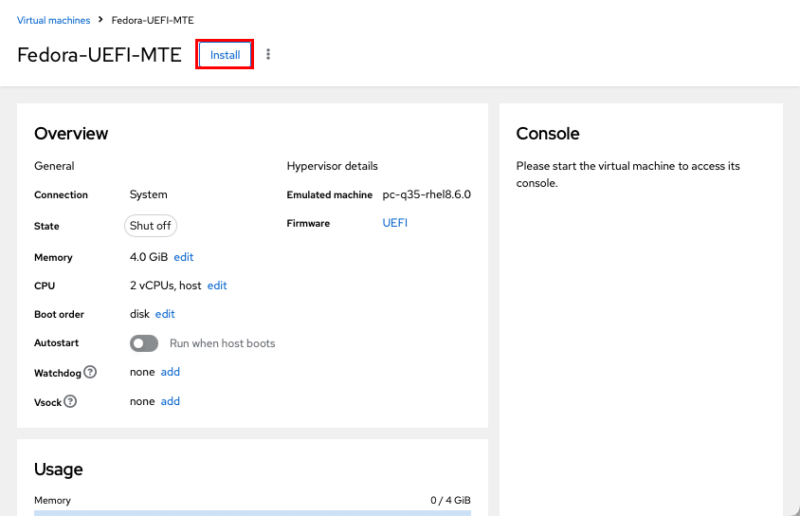Edit the CPU vCPUs setting
Viewport: 800px width, 516px height.
[217, 285]
